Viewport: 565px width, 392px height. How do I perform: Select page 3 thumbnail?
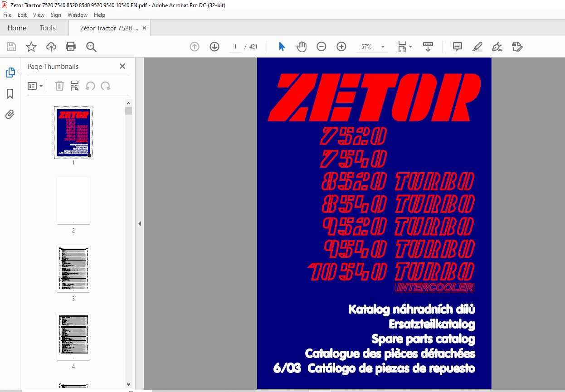(73, 268)
